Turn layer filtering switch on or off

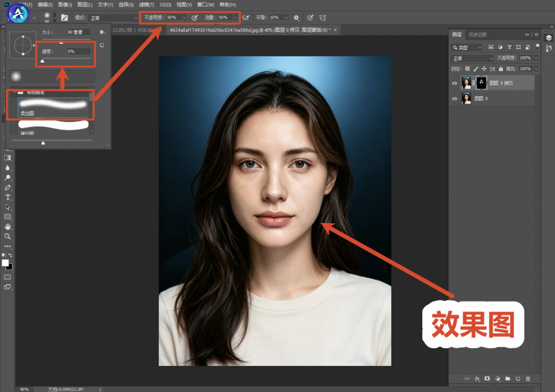tap(537, 46)
